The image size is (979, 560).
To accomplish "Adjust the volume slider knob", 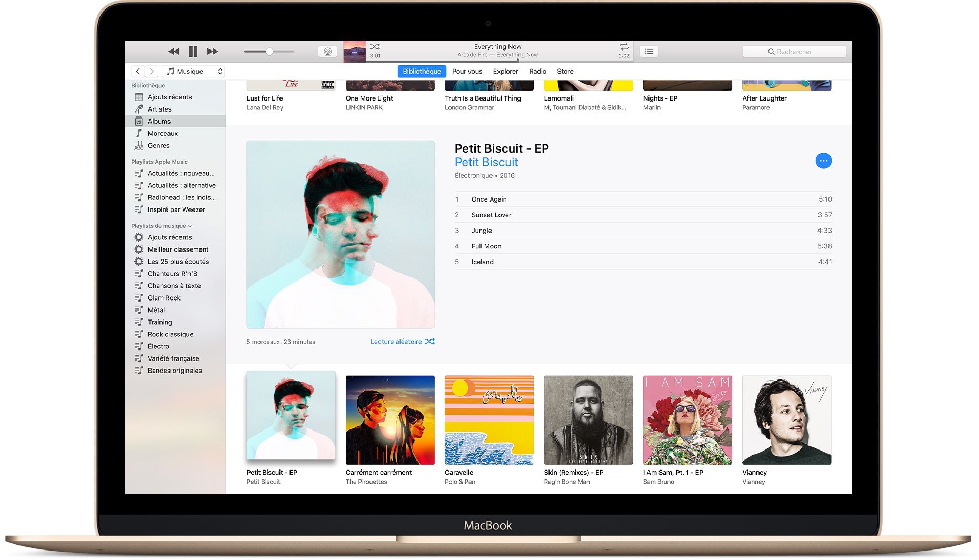I will 269,52.
